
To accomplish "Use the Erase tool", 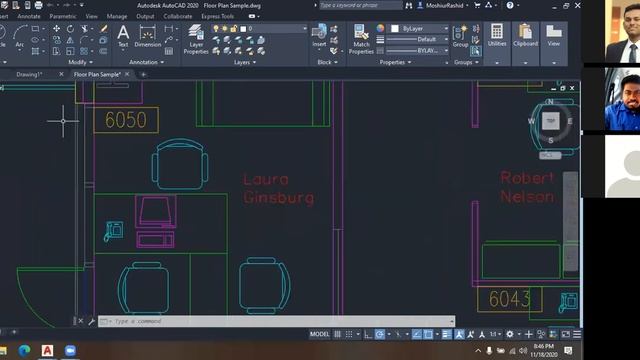I will coord(104,29).
